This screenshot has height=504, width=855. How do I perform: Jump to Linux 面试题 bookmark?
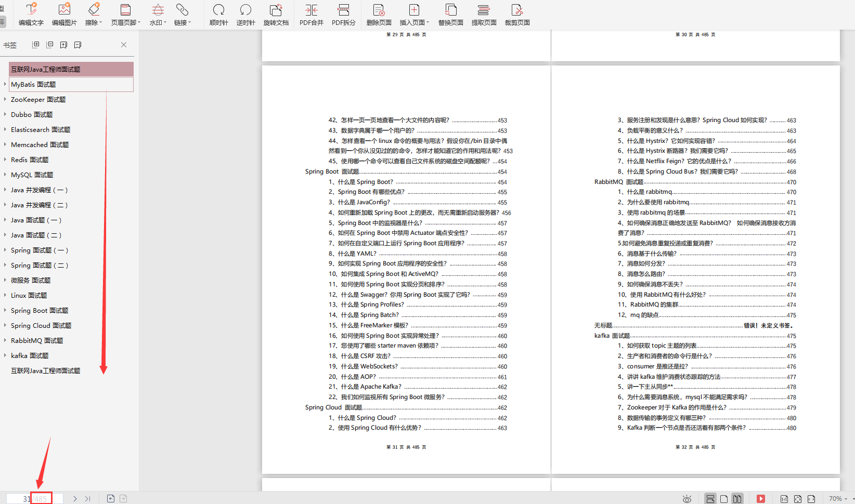(x=29, y=295)
